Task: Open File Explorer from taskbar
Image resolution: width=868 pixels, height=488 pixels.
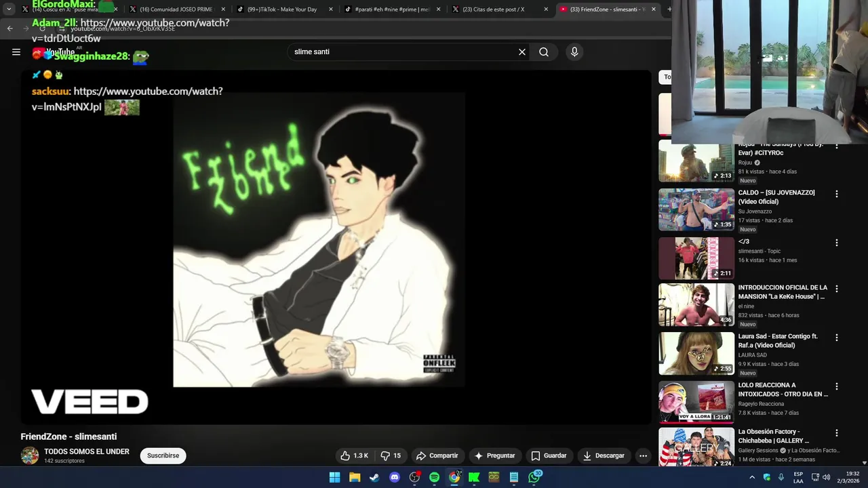Action: (x=355, y=477)
